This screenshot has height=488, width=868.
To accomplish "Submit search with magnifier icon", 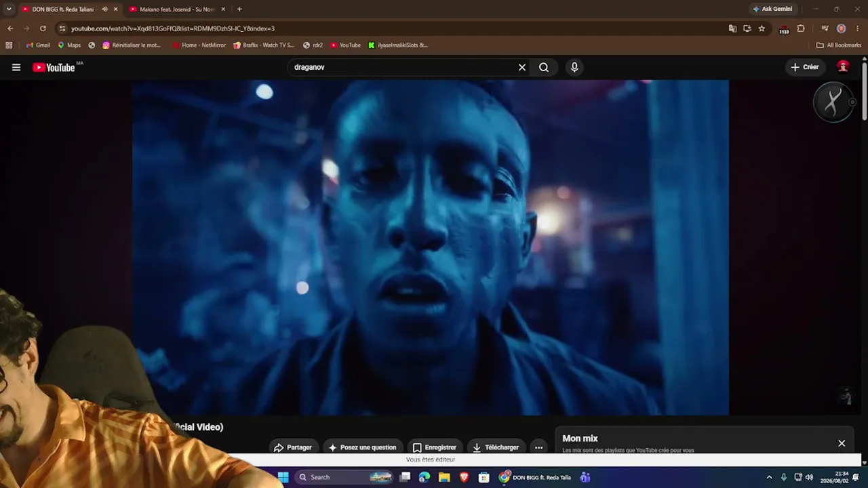I will pyautogui.click(x=544, y=67).
